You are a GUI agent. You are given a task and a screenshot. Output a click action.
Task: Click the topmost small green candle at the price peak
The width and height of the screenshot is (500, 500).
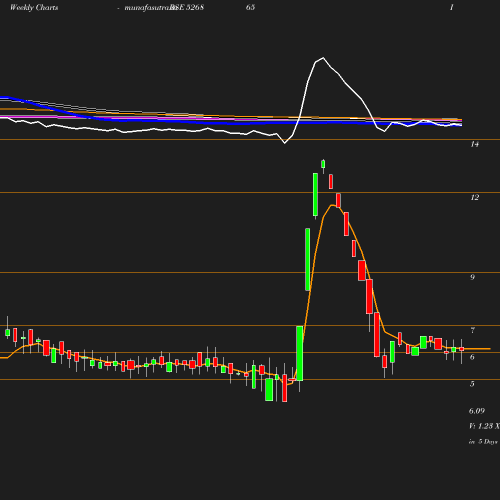click(x=323, y=164)
